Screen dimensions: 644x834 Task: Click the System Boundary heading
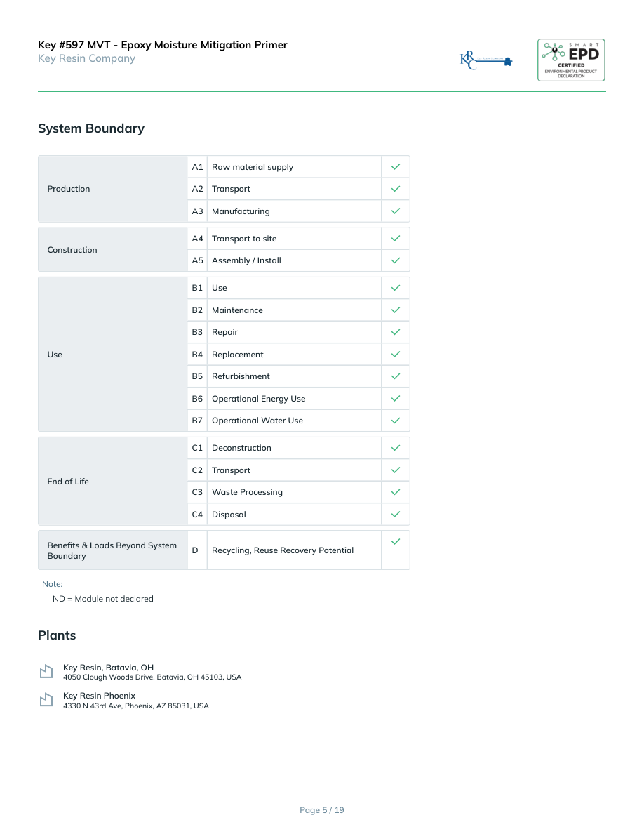[x=91, y=128]
